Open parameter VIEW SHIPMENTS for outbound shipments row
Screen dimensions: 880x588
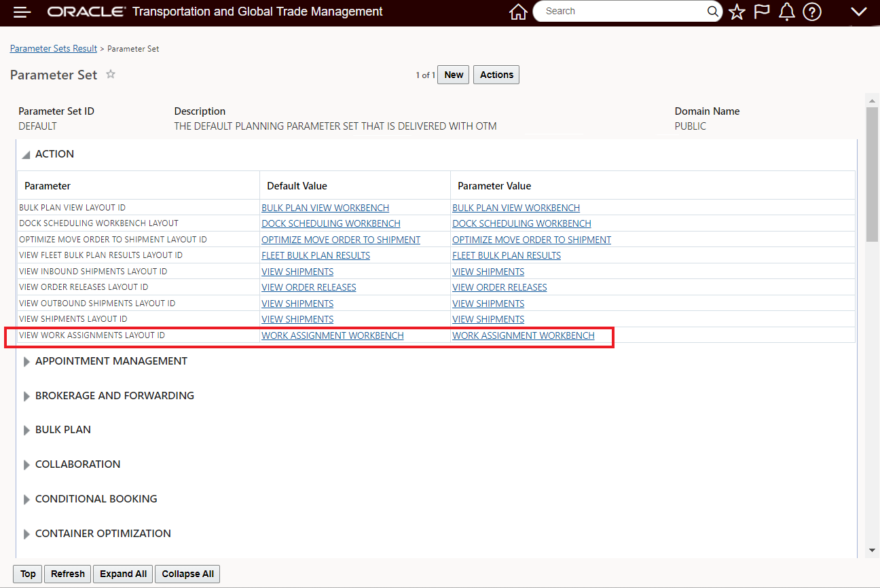(488, 304)
